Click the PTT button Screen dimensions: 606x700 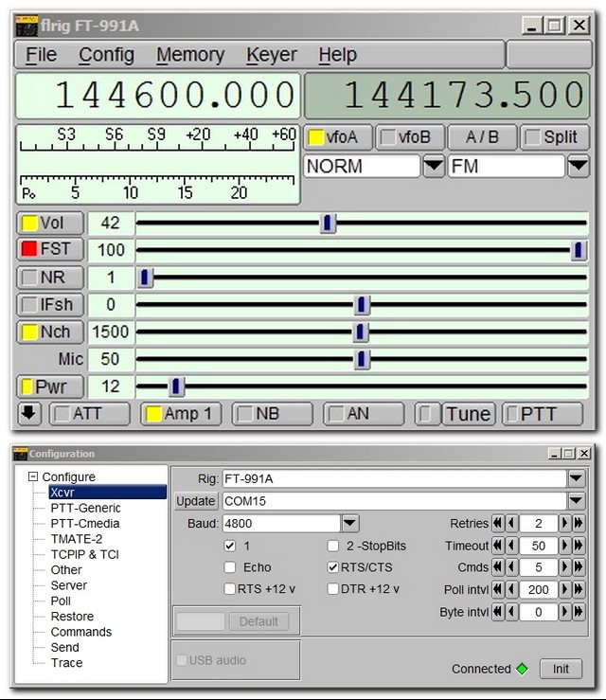tap(543, 414)
